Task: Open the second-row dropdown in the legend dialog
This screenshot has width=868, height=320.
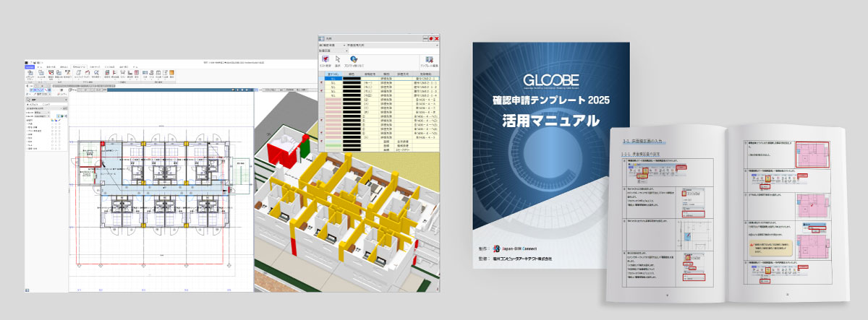Action: [333, 51]
